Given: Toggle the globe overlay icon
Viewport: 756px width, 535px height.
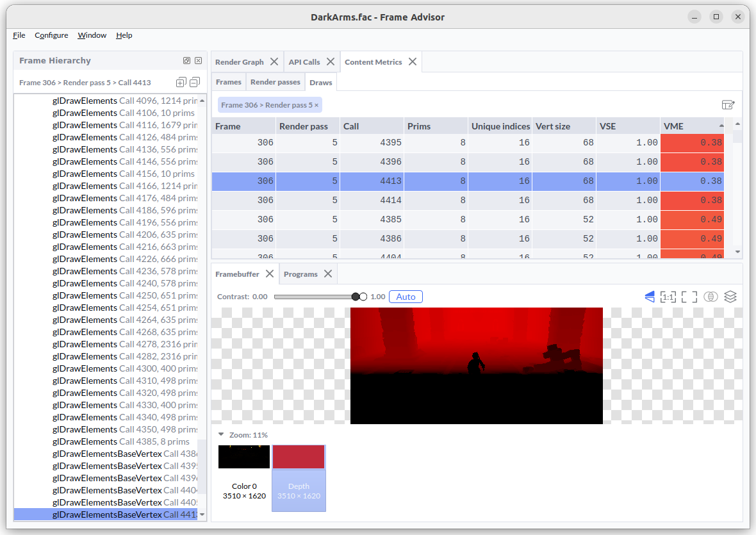Looking at the screenshot, I should pos(711,297).
